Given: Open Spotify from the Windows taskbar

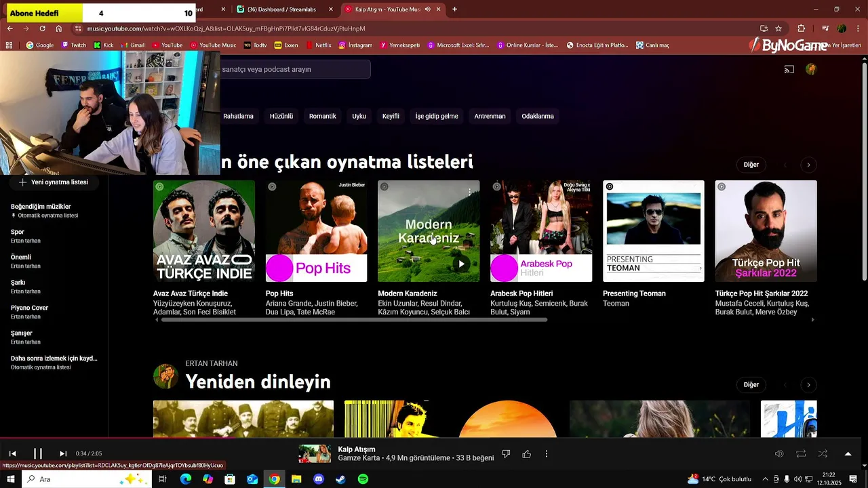Looking at the screenshot, I should point(363,479).
